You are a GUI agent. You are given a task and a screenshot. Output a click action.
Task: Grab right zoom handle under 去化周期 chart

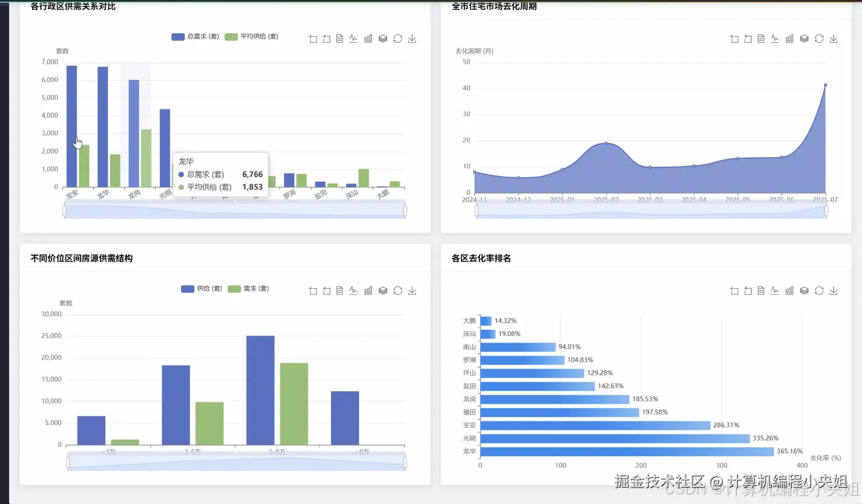click(826, 210)
